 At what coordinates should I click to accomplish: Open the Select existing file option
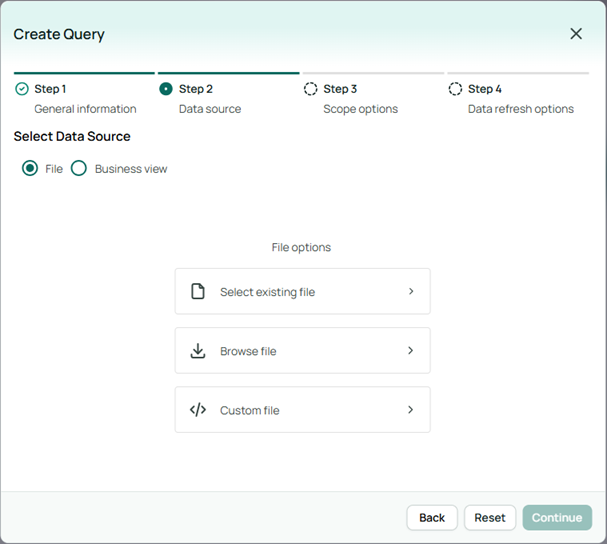(303, 291)
